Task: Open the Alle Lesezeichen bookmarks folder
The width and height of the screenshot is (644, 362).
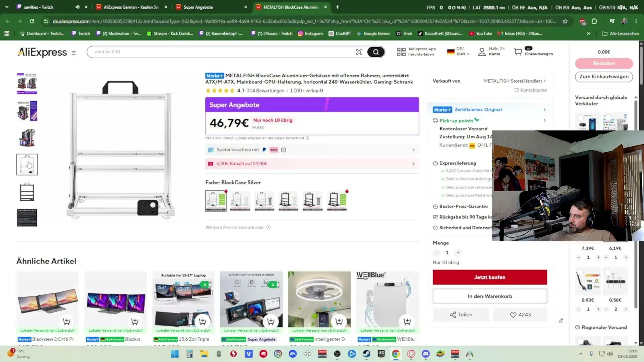Action: point(620,33)
